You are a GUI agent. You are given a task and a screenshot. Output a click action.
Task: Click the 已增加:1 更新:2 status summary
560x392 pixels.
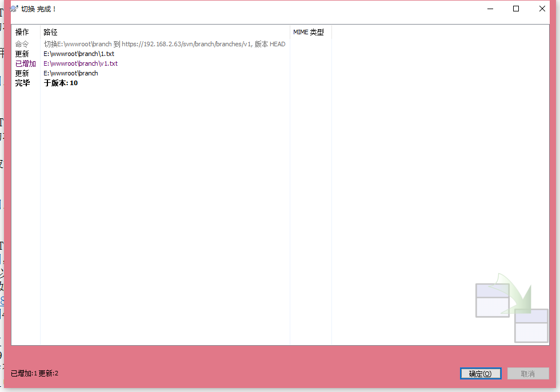pyautogui.click(x=35, y=374)
